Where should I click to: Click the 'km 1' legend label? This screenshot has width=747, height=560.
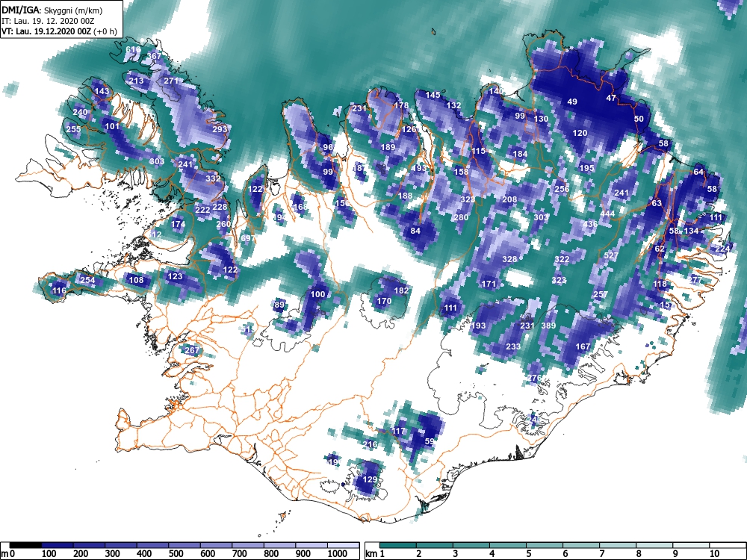click(375, 553)
